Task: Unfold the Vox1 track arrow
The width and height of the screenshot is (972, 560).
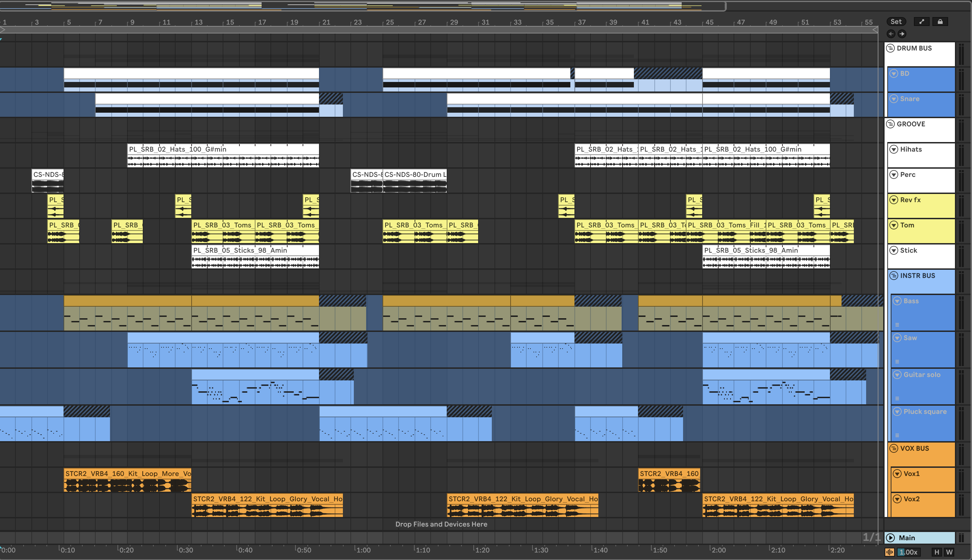Action: 897,474
